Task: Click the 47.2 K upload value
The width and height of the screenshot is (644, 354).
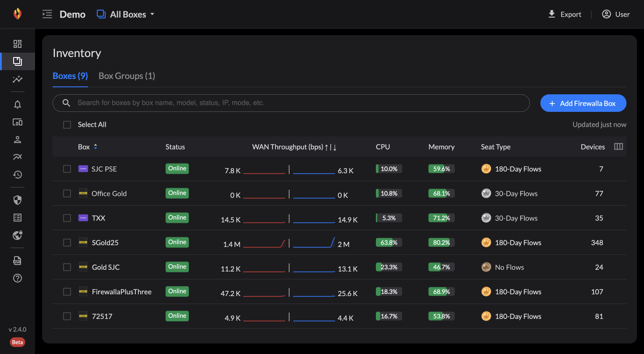Action: tap(231, 293)
